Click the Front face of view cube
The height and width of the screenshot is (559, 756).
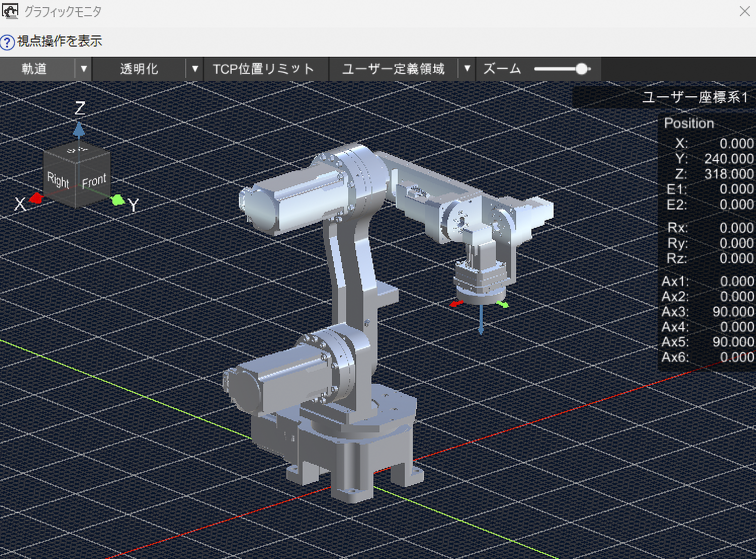click(x=93, y=181)
